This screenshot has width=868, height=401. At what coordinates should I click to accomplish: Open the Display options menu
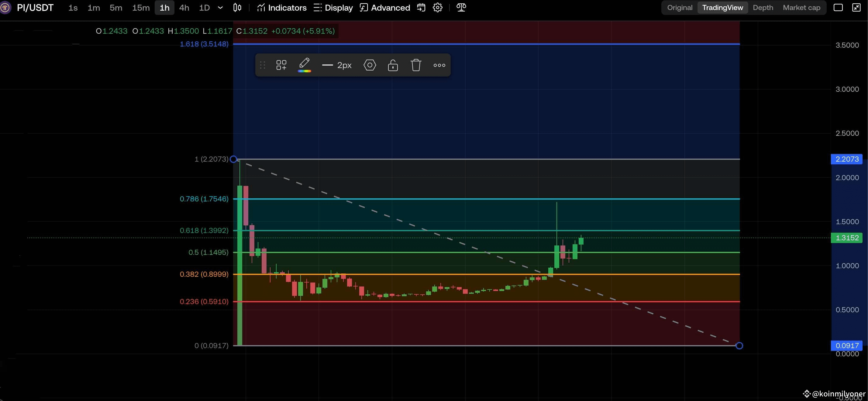pyautogui.click(x=333, y=7)
